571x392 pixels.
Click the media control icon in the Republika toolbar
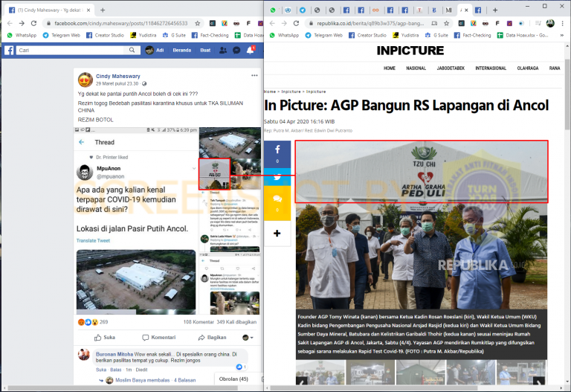(x=538, y=23)
